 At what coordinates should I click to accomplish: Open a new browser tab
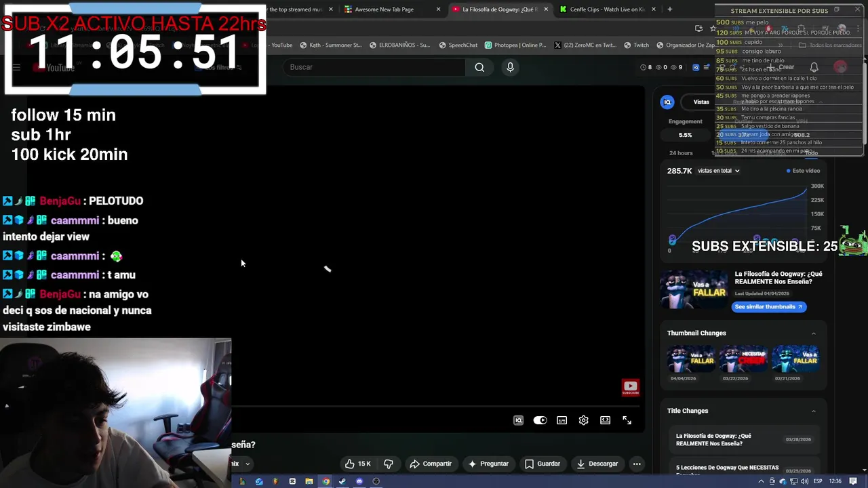click(x=670, y=9)
